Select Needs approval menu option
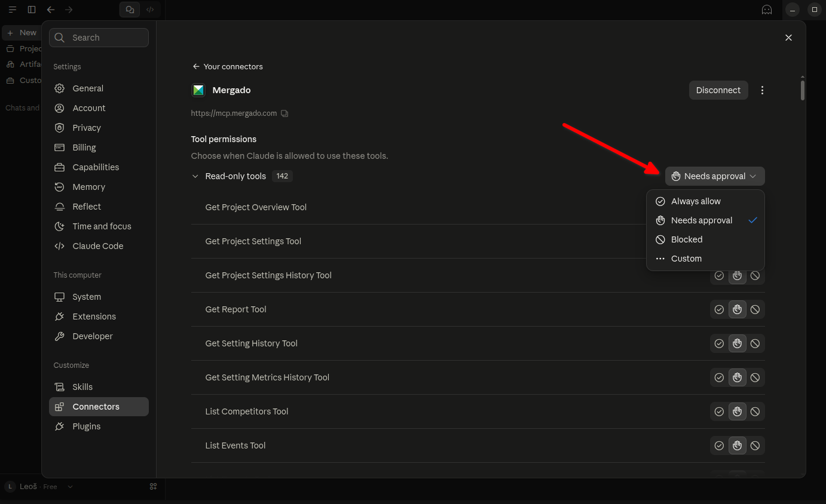 (x=705, y=220)
